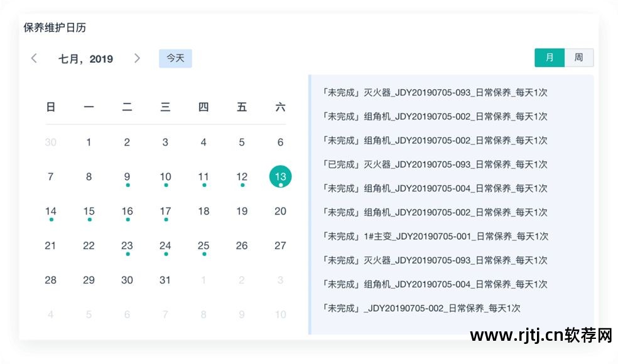Select greyed-out August 8 date
The image size is (618, 364).
click(203, 314)
